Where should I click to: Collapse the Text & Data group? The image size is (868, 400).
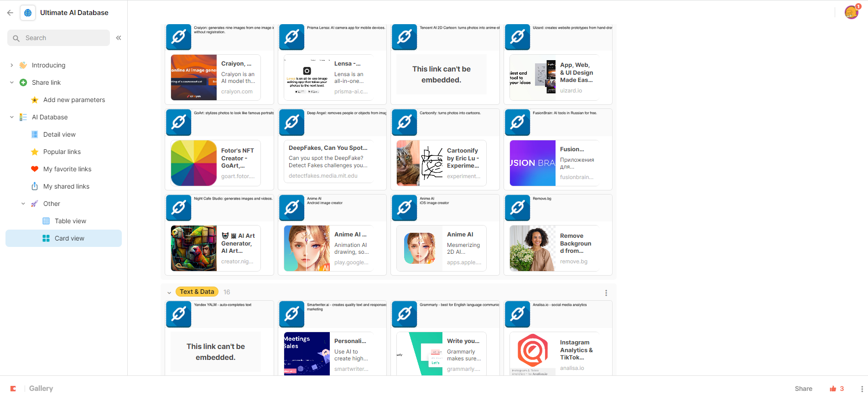pos(169,292)
